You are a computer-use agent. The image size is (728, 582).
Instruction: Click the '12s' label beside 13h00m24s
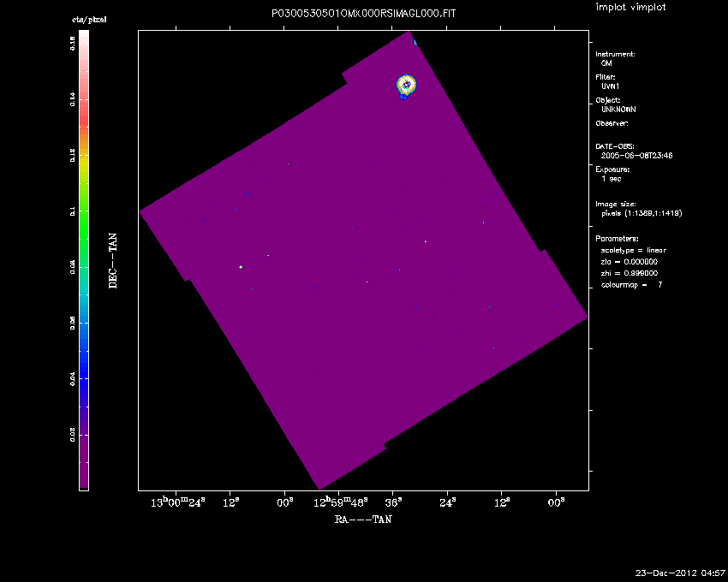click(230, 502)
